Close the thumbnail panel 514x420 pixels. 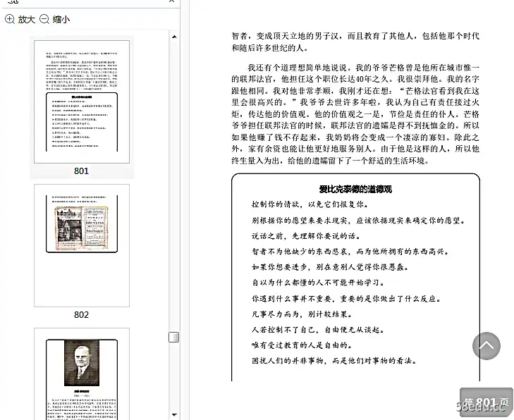(x=172, y=1)
